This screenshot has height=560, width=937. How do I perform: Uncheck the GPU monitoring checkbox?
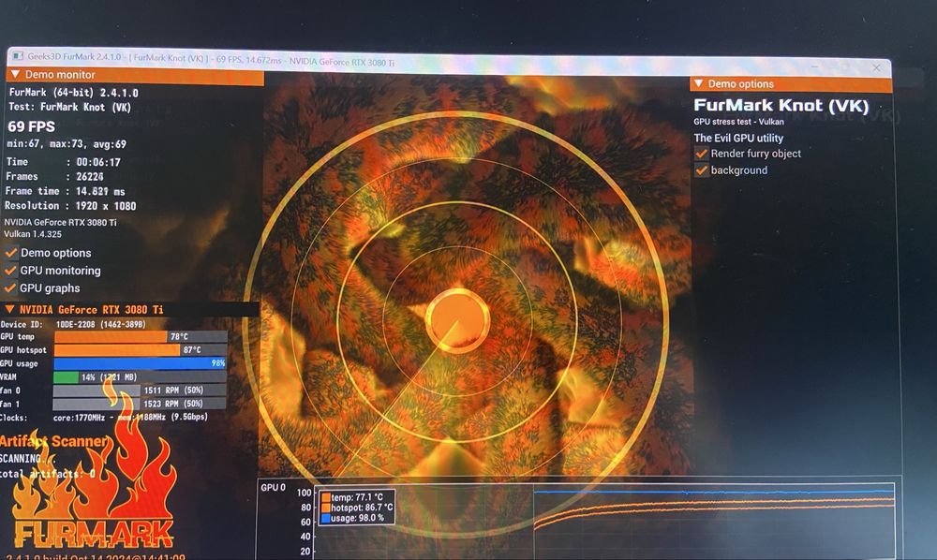10,271
